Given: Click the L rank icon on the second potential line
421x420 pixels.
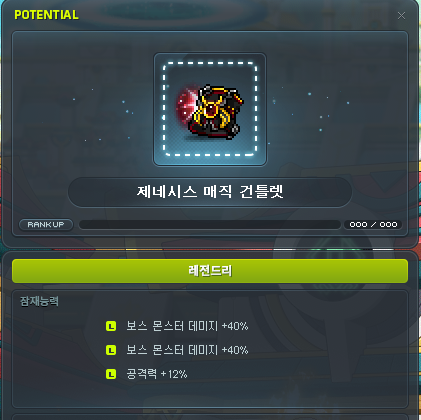Looking at the screenshot, I should (111, 350).
